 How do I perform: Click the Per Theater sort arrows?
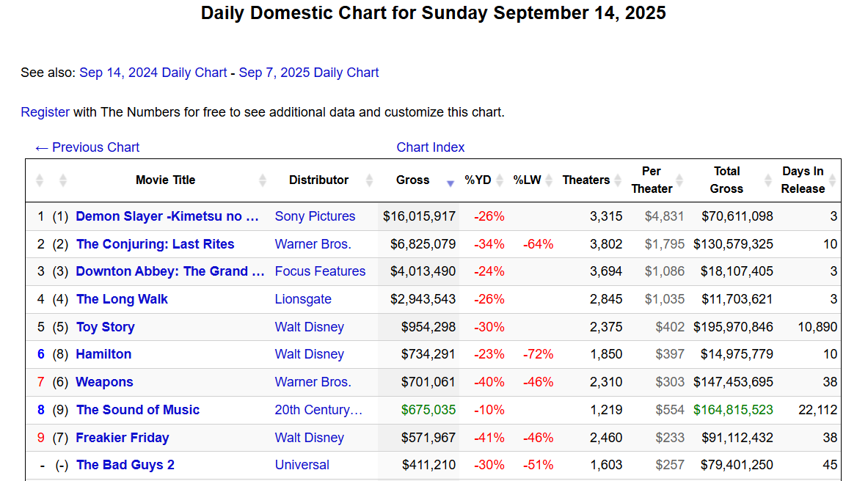[679, 180]
